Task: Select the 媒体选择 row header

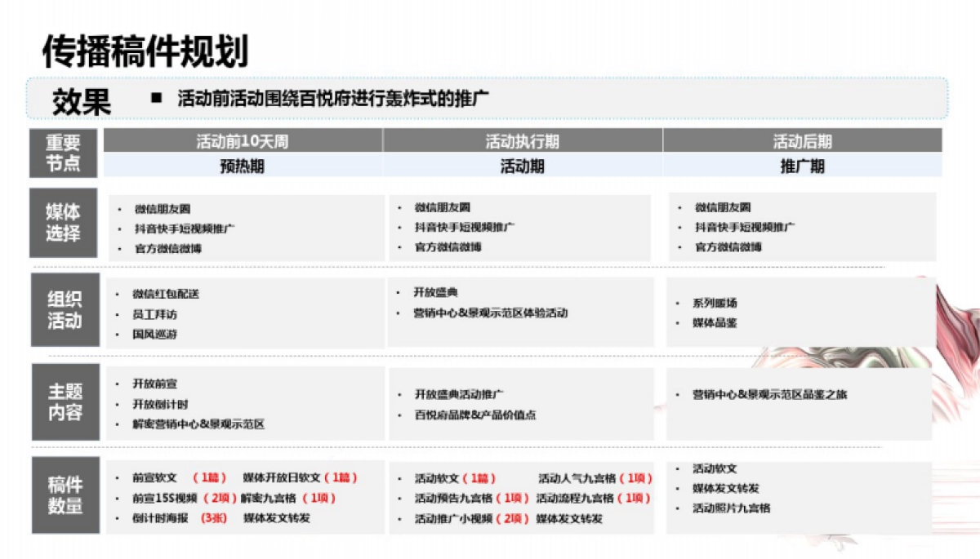Action: [x=63, y=223]
